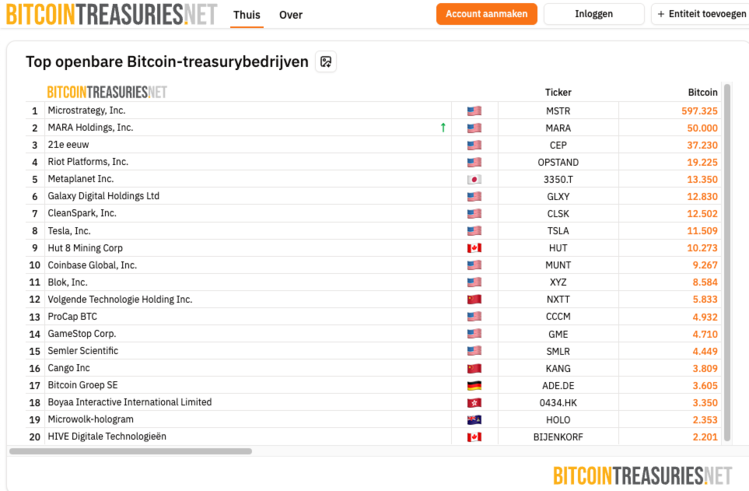
Task: Open Semler Scientific entry
Action: coord(83,351)
